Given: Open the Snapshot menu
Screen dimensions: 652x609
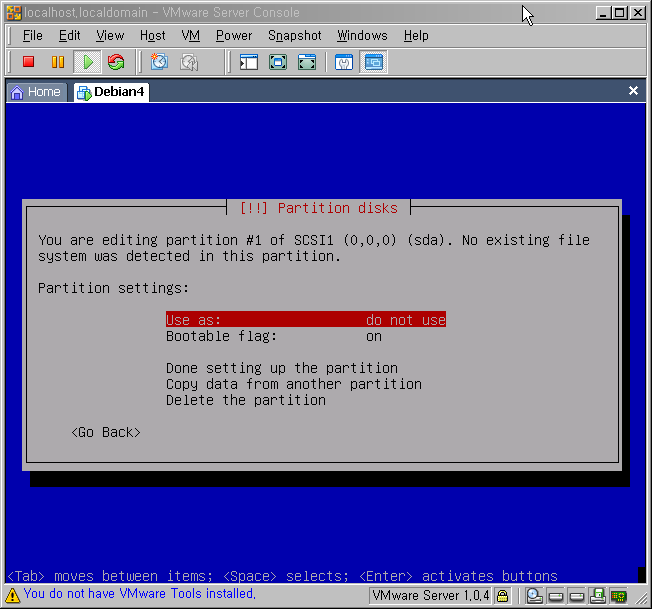Looking at the screenshot, I should tap(294, 35).
